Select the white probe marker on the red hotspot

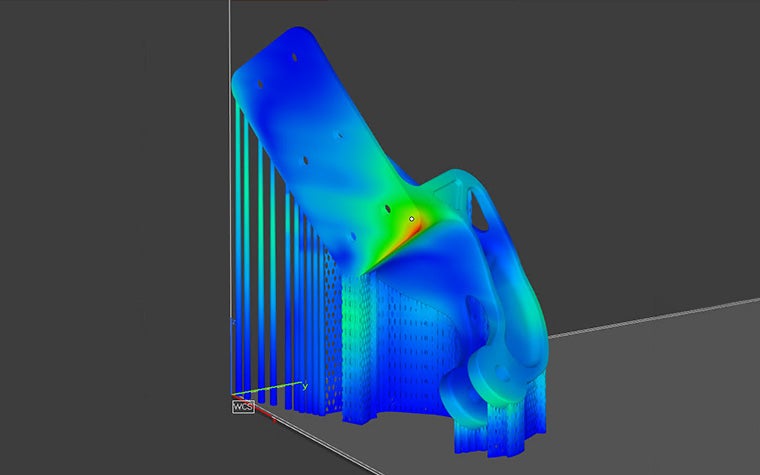[412, 219]
